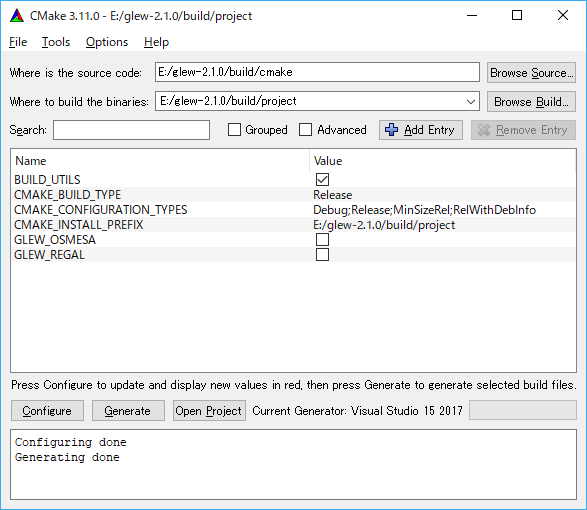
Task: Select the CMAKE_BUILD_TYPE Release value
Action: 332,195
